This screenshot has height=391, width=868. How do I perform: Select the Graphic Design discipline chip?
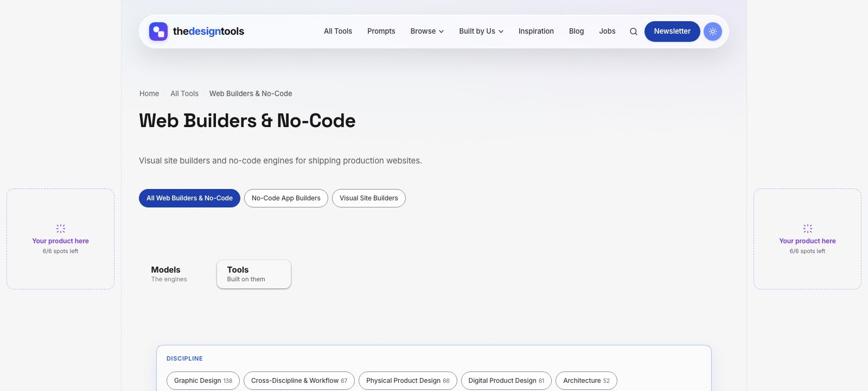pyautogui.click(x=203, y=381)
